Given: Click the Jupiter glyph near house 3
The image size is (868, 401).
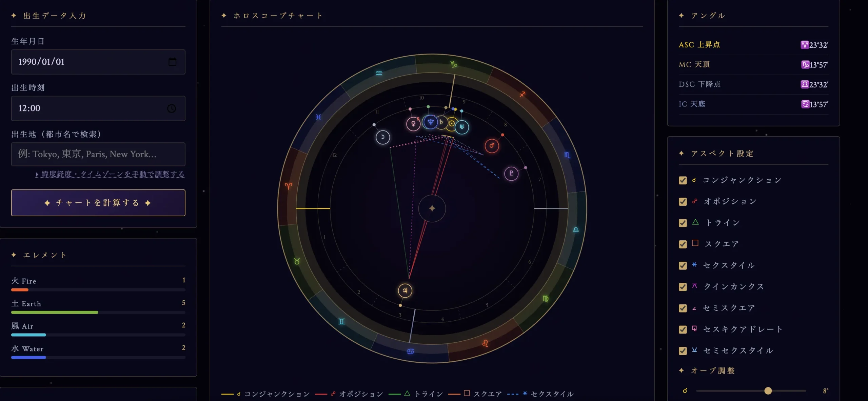Looking at the screenshot, I should pyautogui.click(x=405, y=290).
